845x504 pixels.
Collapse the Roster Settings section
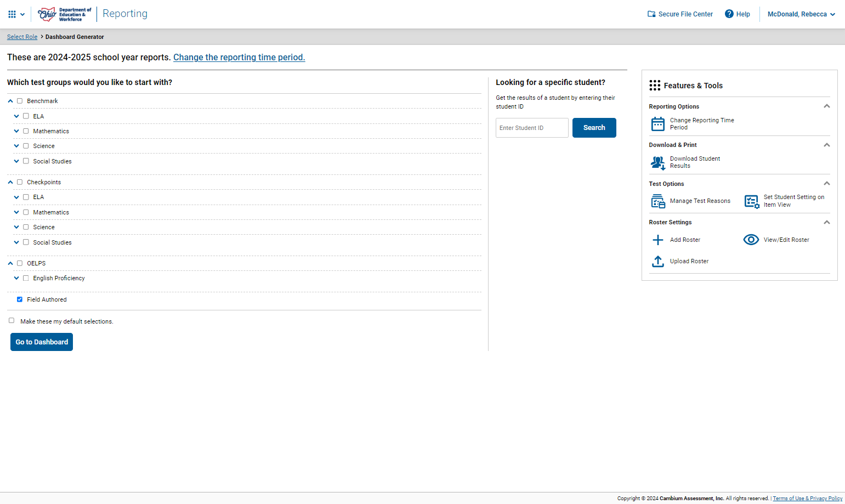pyautogui.click(x=827, y=222)
